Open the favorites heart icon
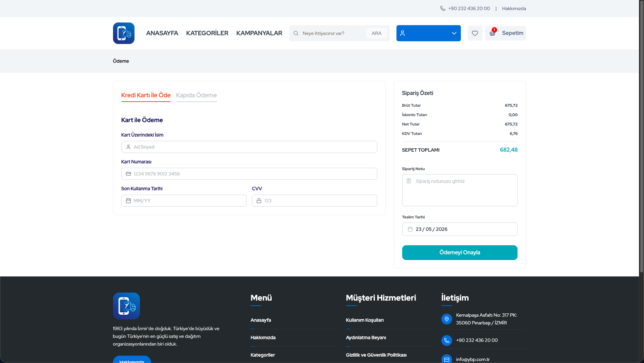 point(475,33)
